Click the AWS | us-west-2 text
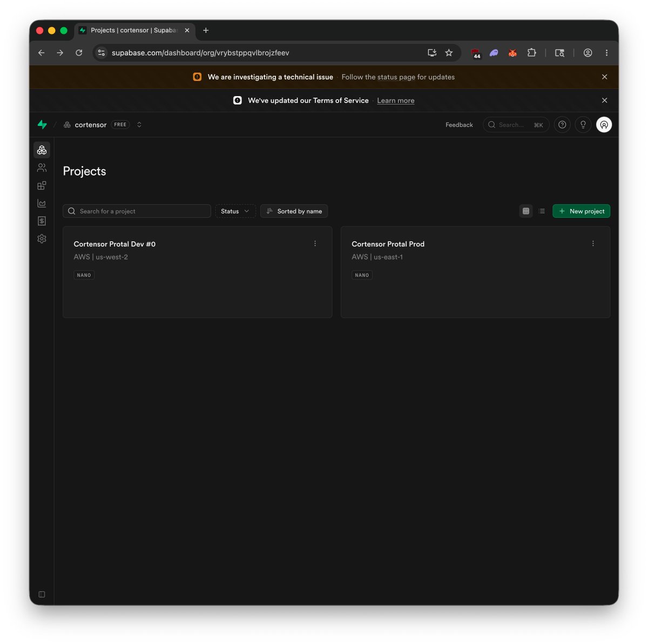648x644 pixels. 101,257
